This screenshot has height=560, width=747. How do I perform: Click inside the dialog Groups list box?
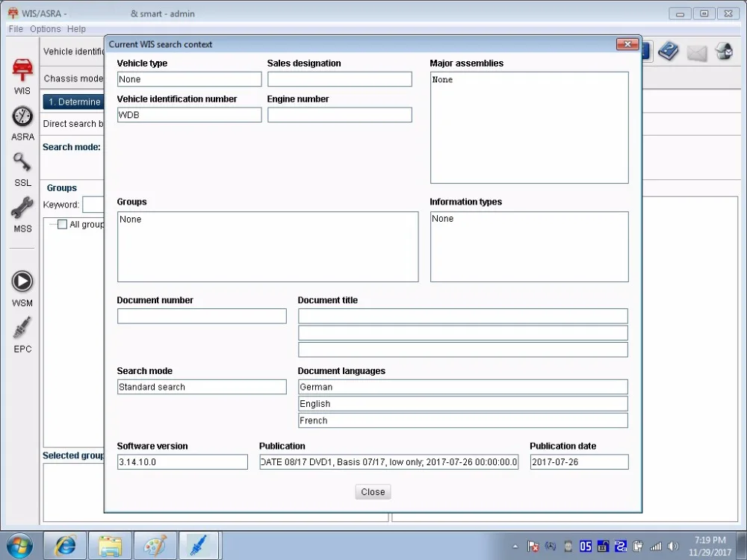click(267, 246)
